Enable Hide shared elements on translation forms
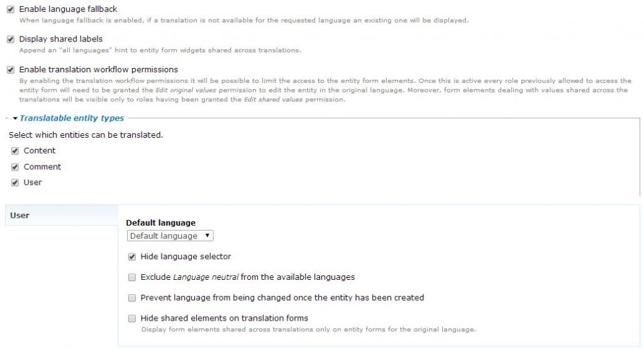 pyautogui.click(x=132, y=318)
